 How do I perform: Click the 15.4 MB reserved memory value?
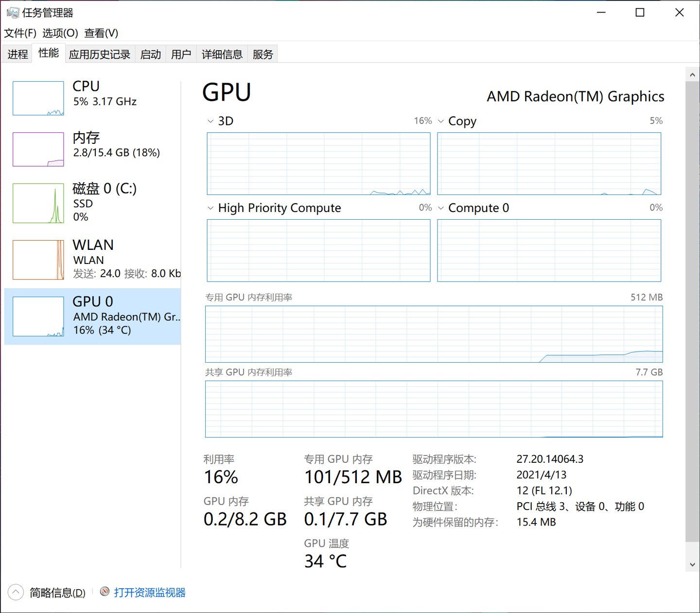(536, 522)
